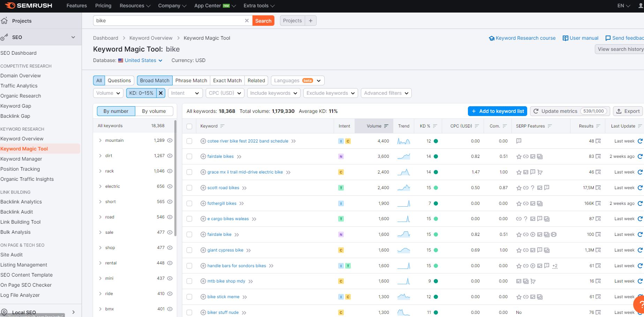Check the fothergill bikes row checkbox
The width and height of the screenshot is (644, 317).
coord(189,203)
